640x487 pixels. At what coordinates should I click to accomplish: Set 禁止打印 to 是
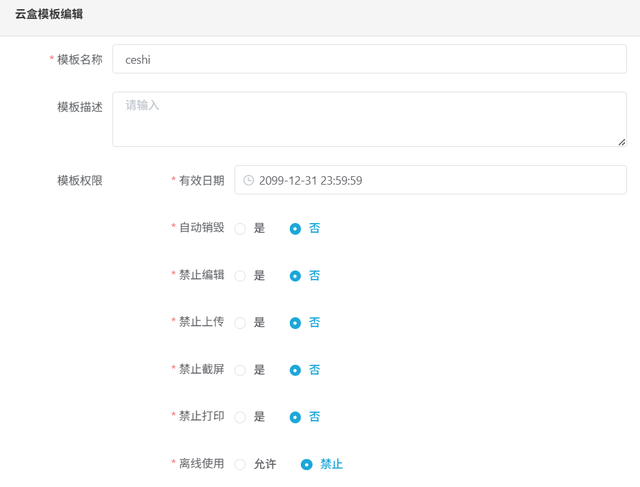240,417
